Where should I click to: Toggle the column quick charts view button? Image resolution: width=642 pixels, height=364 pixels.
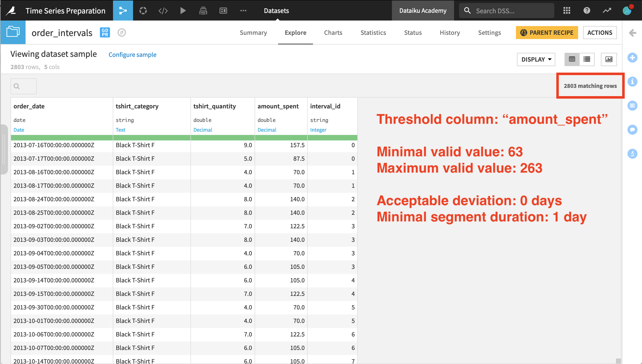pyautogui.click(x=609, y=59)
